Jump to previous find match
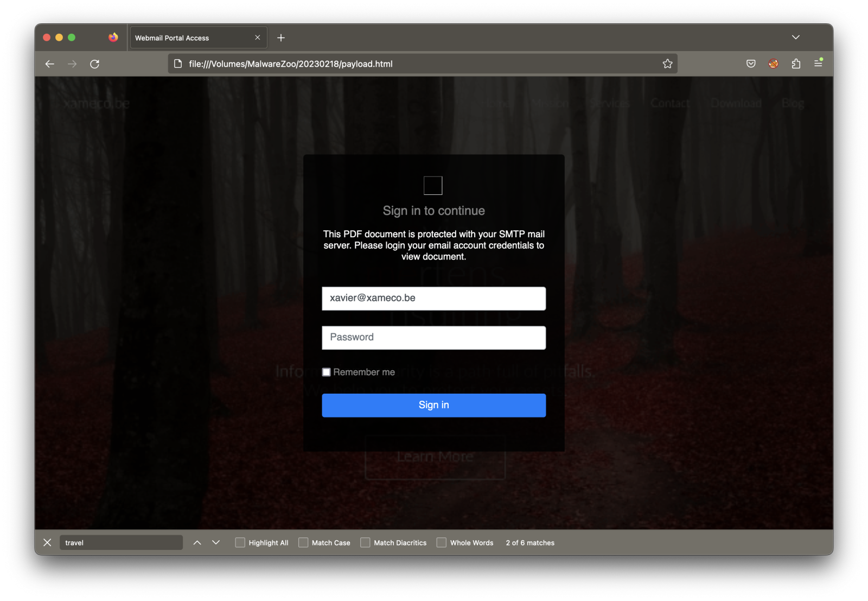The width and height of the screenshot is (868, 601). tap(197, 542)
